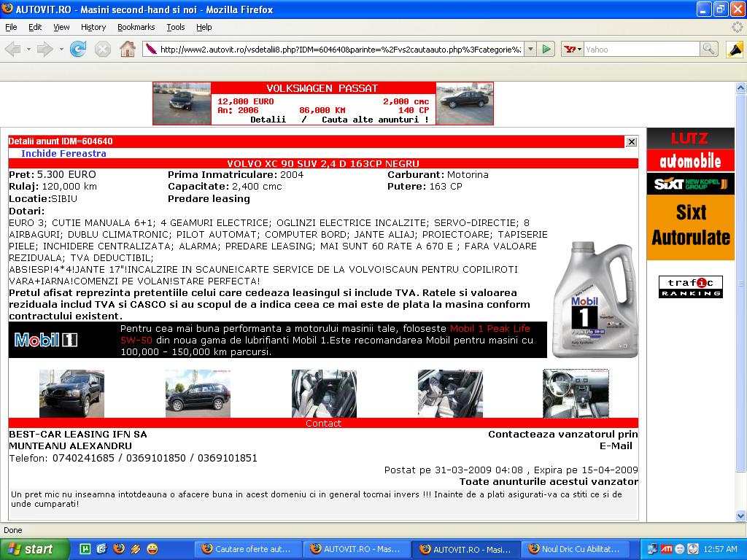Viewport: 747px width, 560px height.
Task: Click Contacteaza vanzatorul prin E-Mail link
Action: pyautogui.click(x=562, y=440)
